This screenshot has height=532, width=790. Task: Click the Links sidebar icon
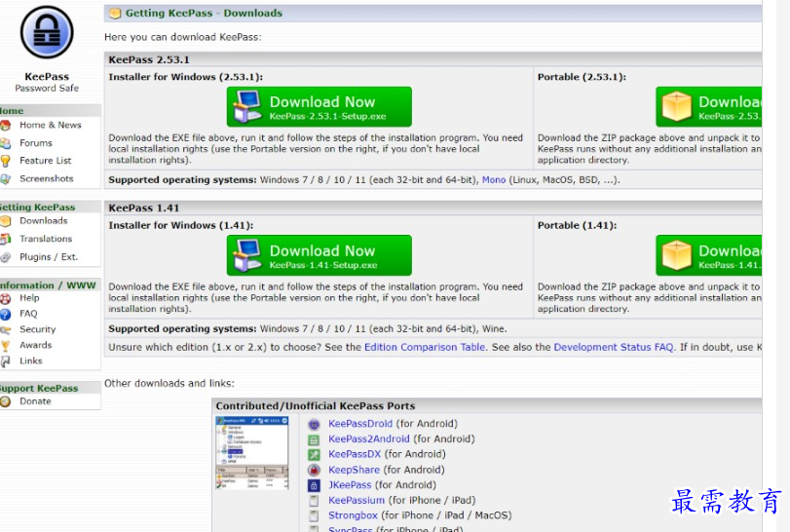(6, 361)
